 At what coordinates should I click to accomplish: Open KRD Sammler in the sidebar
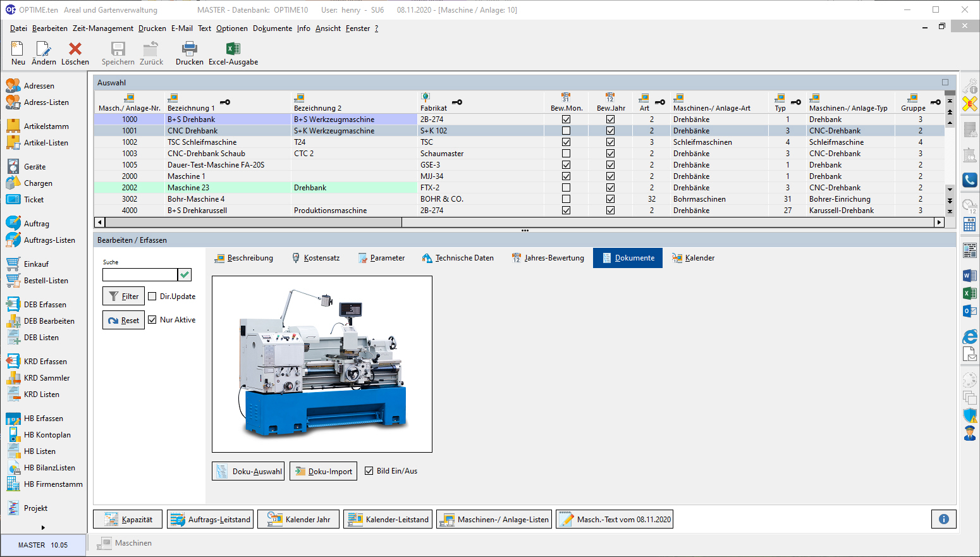[x=47, y=378]
